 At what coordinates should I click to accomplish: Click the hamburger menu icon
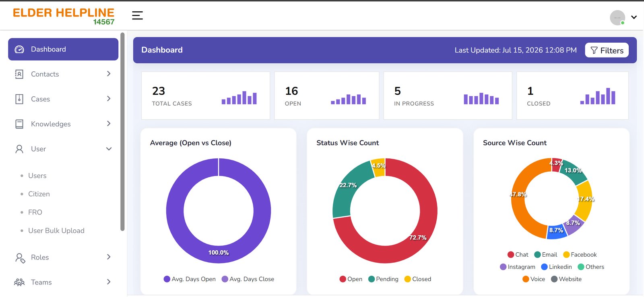pyautogui.click(x=137, y=15)
